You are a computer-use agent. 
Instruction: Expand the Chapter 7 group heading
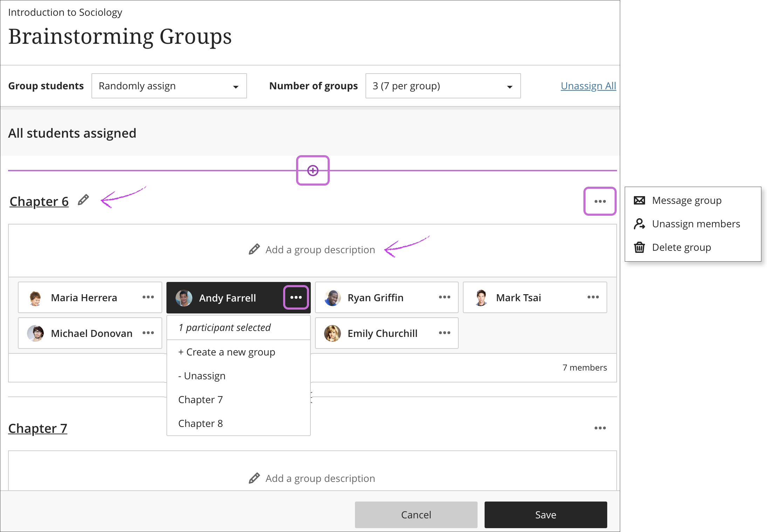(37, 428)
